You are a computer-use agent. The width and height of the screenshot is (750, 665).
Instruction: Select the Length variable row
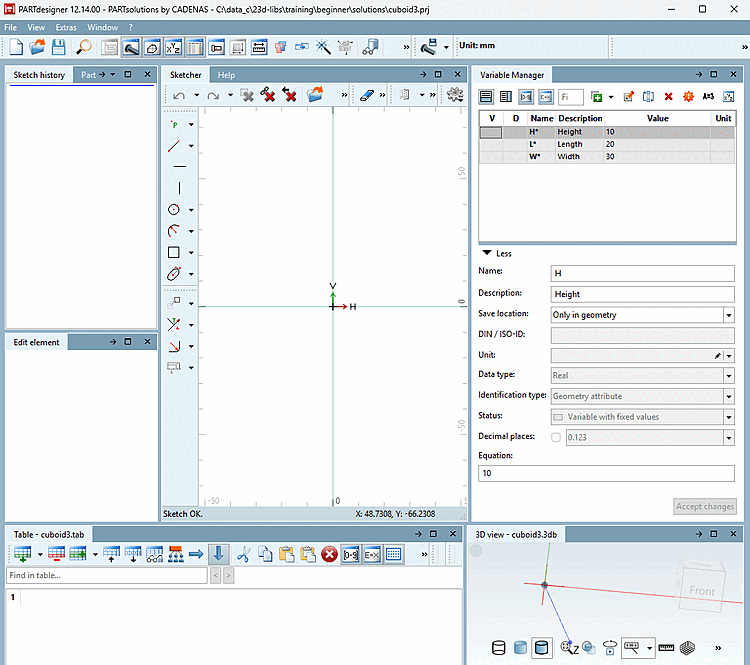pos(607,144)
